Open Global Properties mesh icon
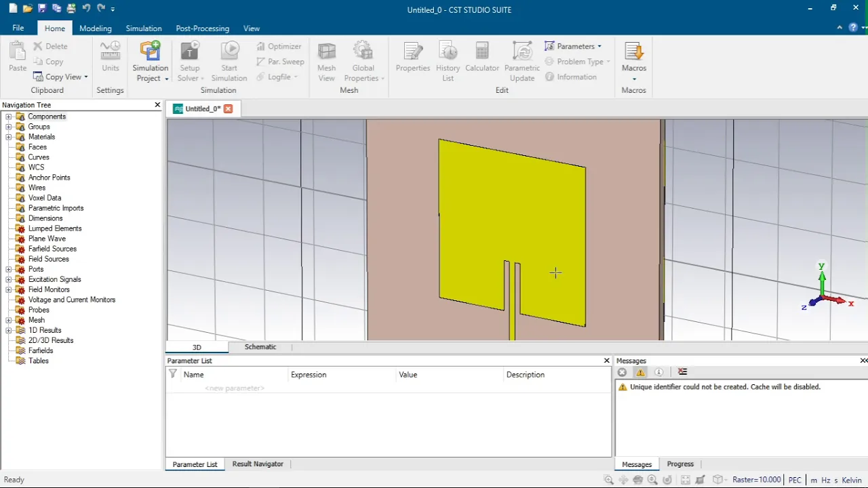Viewport: 868px width, 488px height. [363, 52]
